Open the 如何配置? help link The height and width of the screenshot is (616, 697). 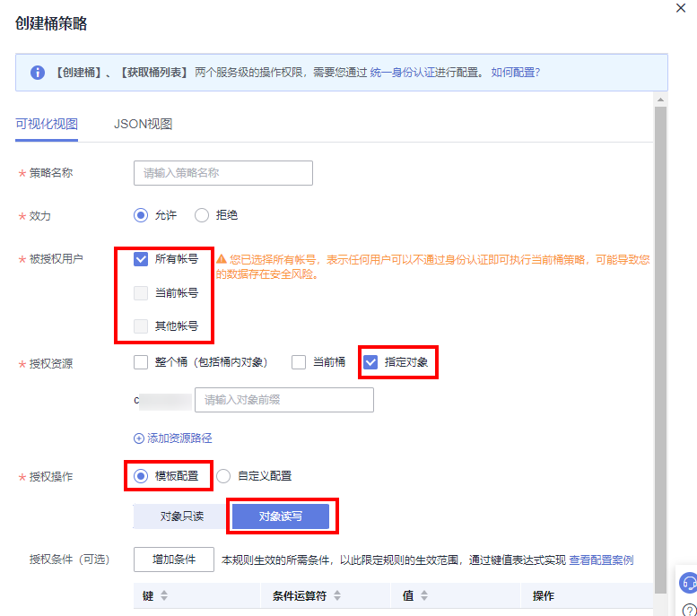click(x=515, y=73)
